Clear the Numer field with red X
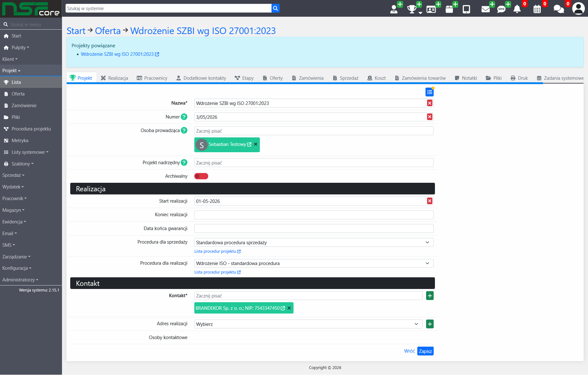 pyautogui.click(x=430, y=117)
